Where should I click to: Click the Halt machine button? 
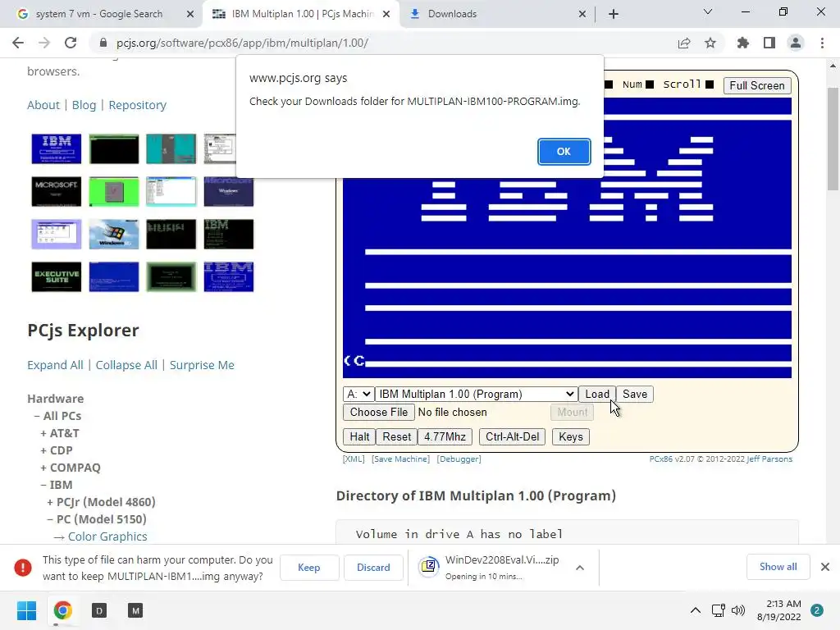click(359, 436)
